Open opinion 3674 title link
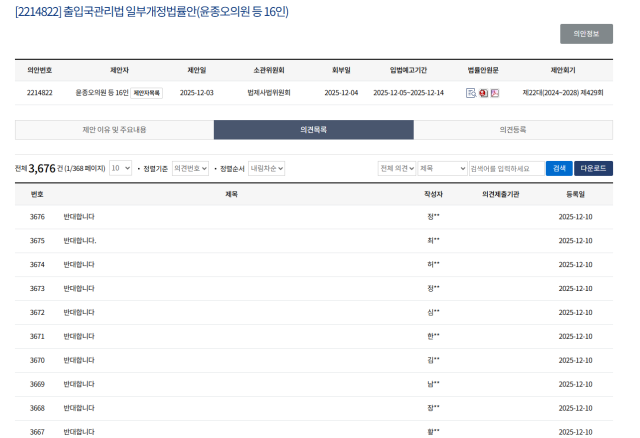This screenshot has width=640, height=438. pyautogui.click(x=79, y=265)
